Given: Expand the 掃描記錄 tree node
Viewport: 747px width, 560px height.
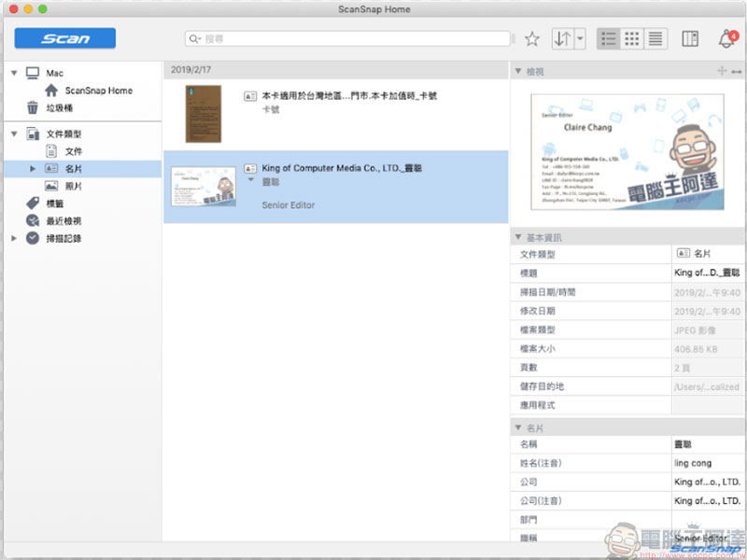Looking at the screenshot, I should [14, 238].
